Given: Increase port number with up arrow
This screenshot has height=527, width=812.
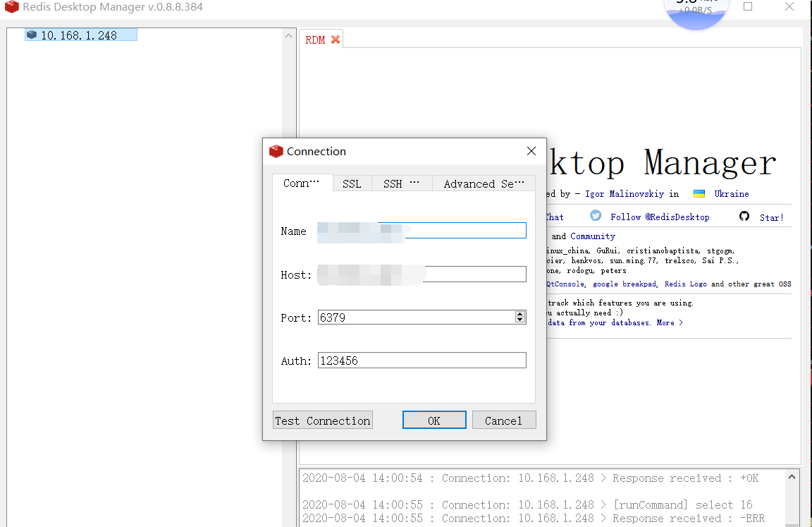Looking at the screenshot, I should 520,314.
